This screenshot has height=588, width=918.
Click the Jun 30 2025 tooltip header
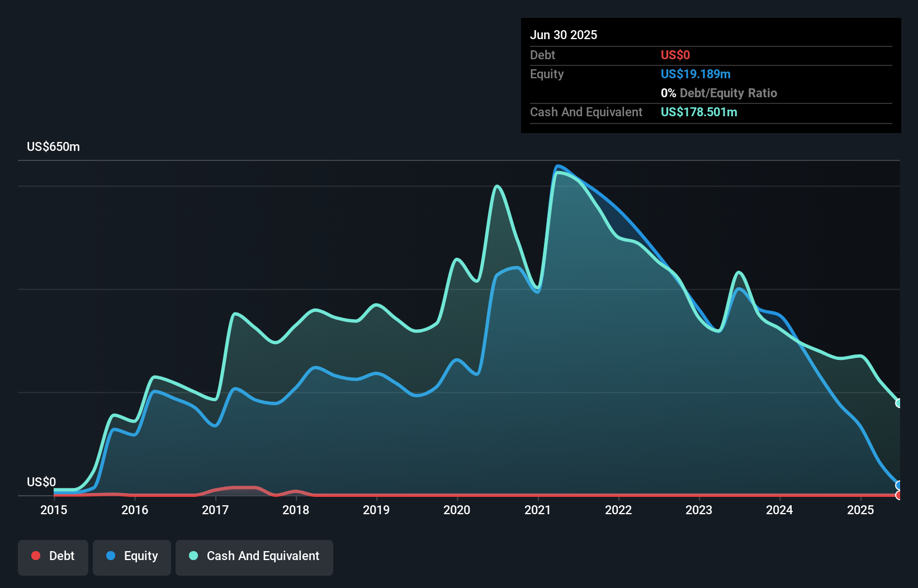click(564, 35)
